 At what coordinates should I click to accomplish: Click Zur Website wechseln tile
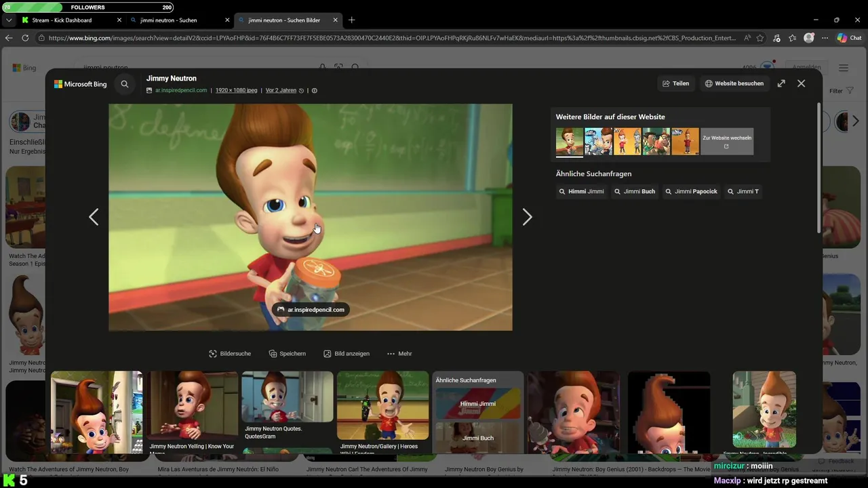(x=727, y=141)
